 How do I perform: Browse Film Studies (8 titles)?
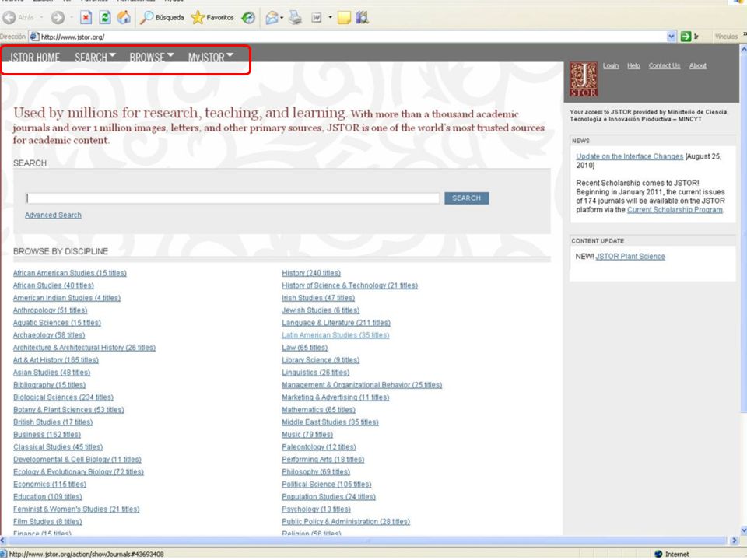click(x=47, y=521)
